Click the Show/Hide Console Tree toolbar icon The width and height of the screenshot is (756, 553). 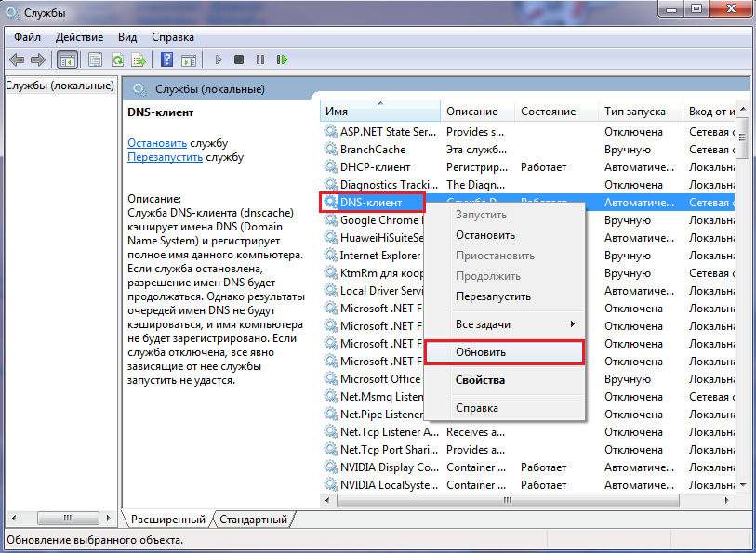tap(67, 59)
